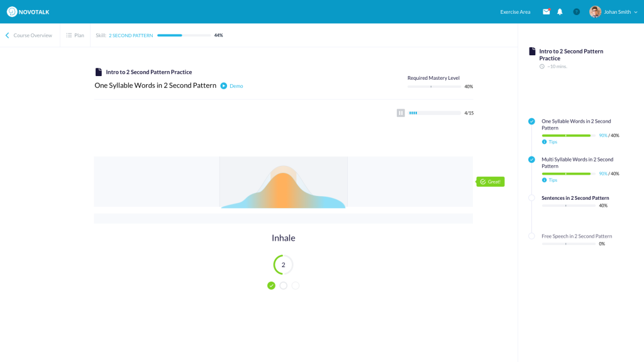Click the Tips info icon under One Syllable Words
This screenshot has width=644, height=362.
pyautogui.click(x=544, y=142)
